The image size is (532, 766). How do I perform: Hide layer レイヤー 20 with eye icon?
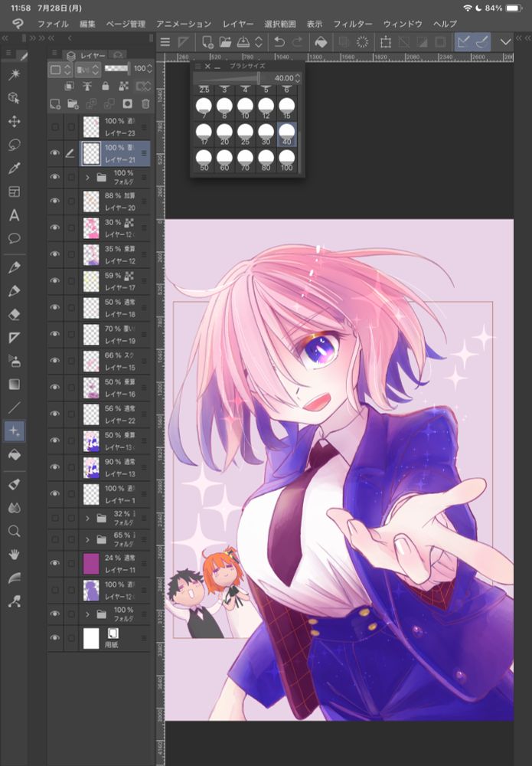(x=54, y=201)
